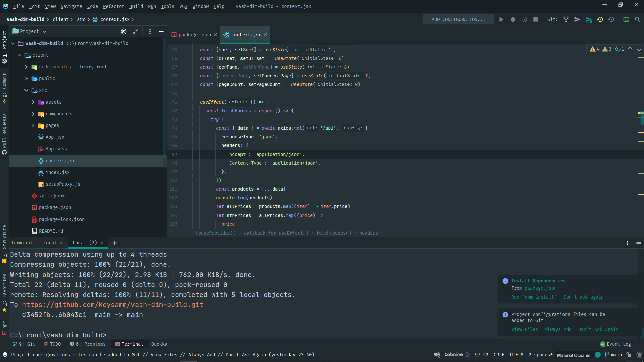Toggle the Event Log panel
Screen dimensions: 644x362
tap(615, 344)
